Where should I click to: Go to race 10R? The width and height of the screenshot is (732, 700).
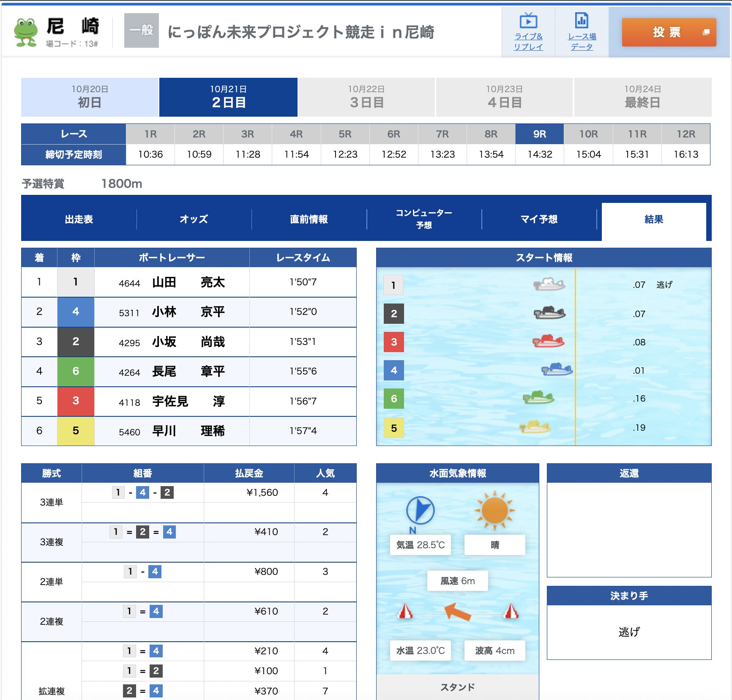coord(588,134)
